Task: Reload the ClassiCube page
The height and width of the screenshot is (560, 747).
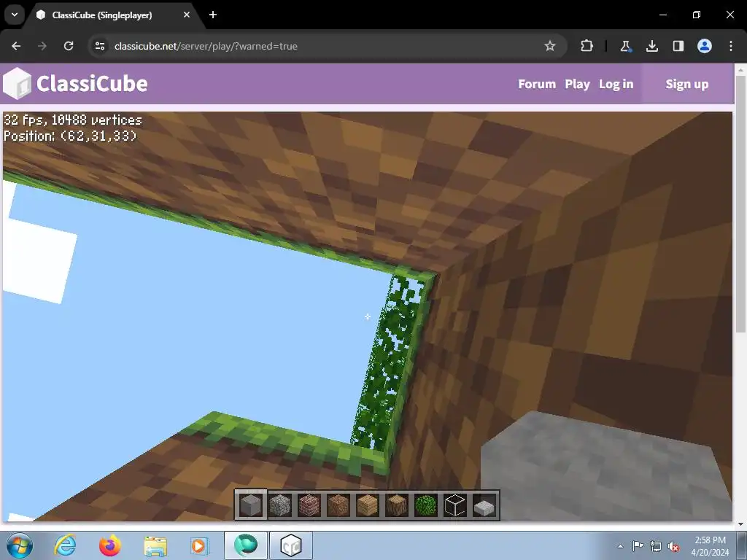Action: tap(69, 46)
